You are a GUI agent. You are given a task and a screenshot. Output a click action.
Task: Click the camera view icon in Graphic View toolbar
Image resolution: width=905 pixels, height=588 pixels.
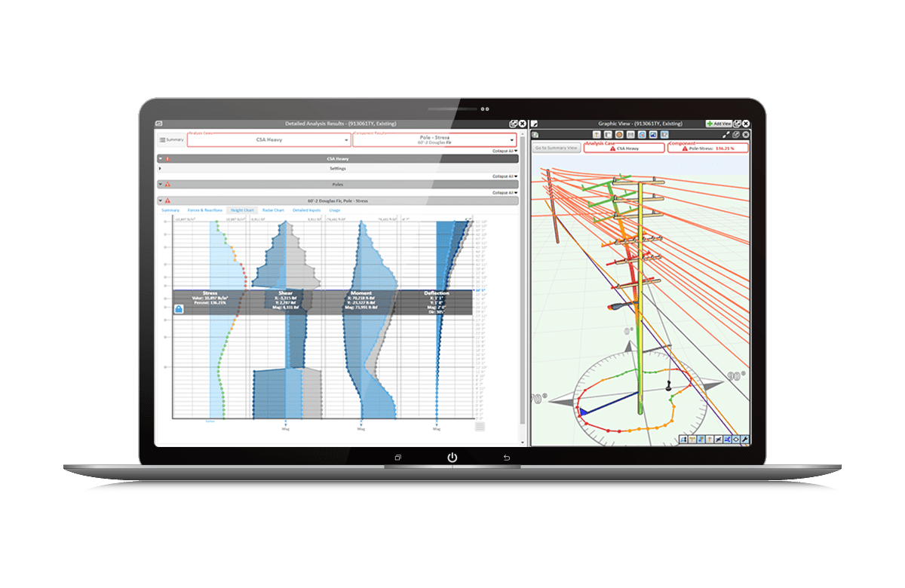[x=641, y=134]
